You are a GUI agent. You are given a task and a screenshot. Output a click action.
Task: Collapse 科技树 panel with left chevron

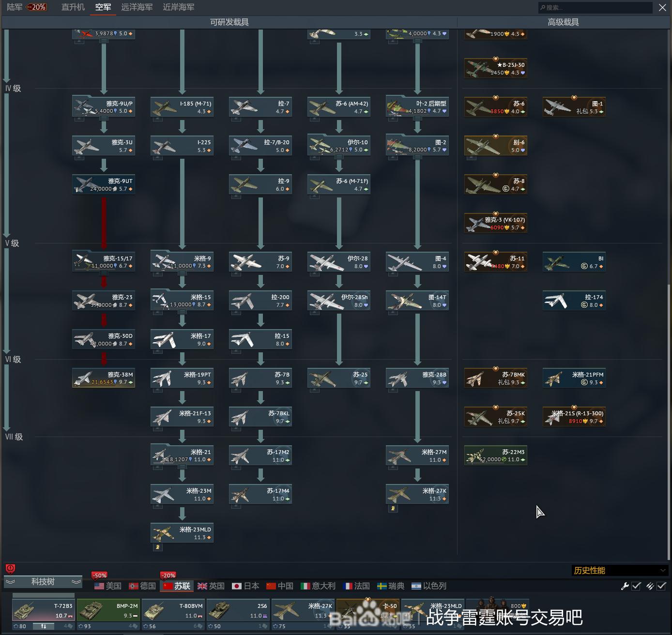[x=10, y=582]
